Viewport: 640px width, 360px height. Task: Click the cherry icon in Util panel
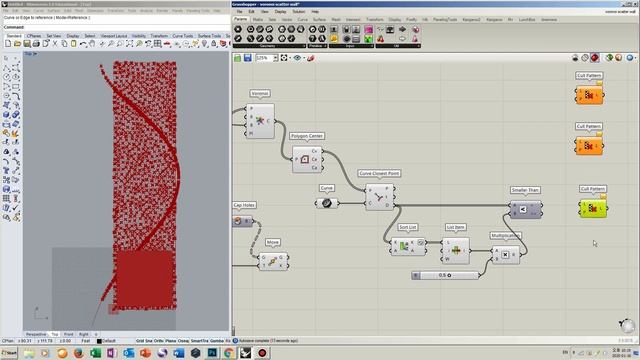380,39
